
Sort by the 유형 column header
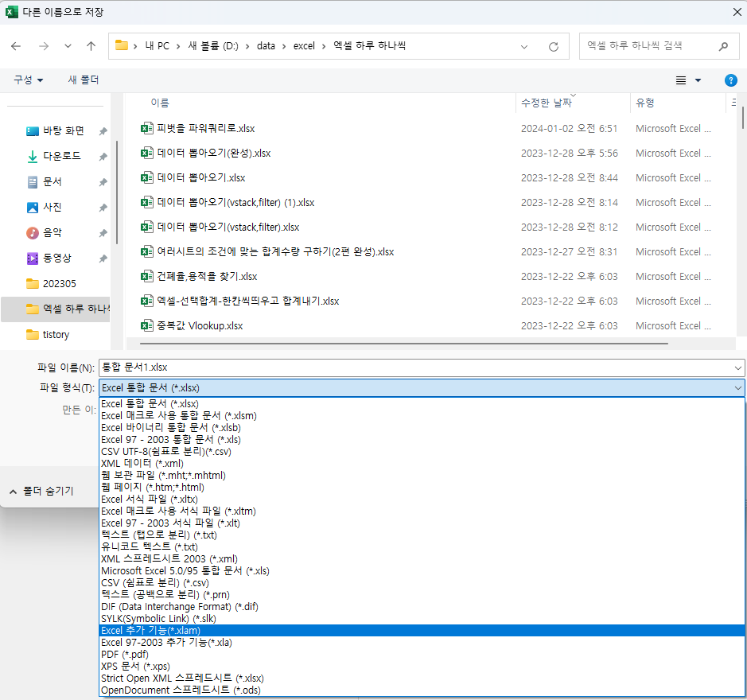tap(645, 103)
